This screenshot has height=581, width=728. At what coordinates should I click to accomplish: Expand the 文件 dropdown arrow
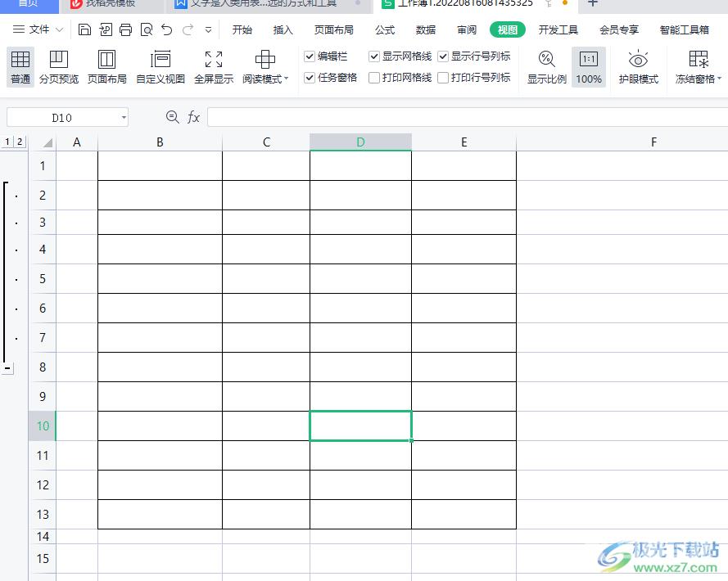click(60, 29)
